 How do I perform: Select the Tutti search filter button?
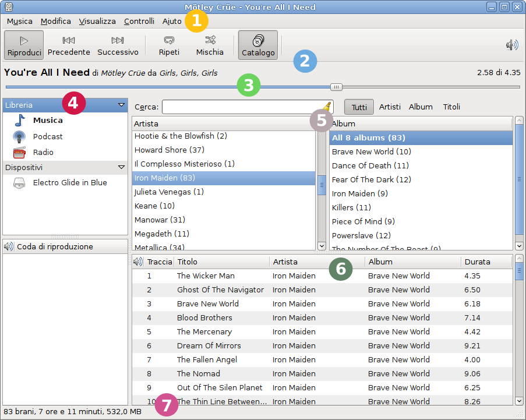359,107
